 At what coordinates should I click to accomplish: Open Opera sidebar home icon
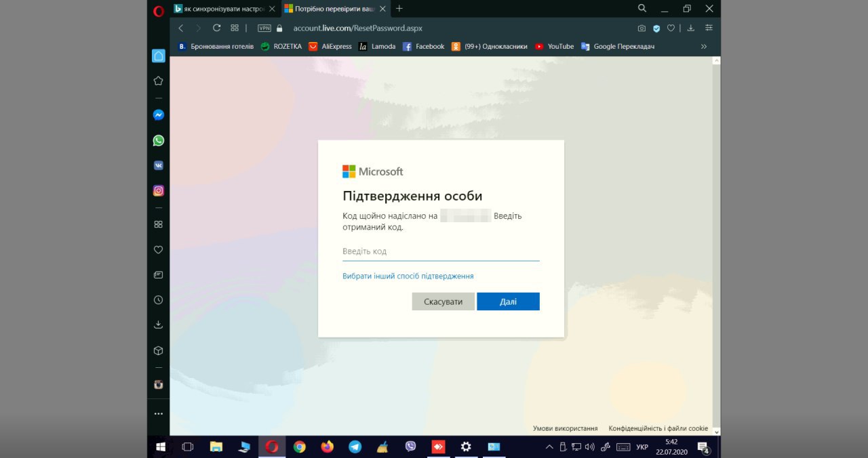pos(158,56)
